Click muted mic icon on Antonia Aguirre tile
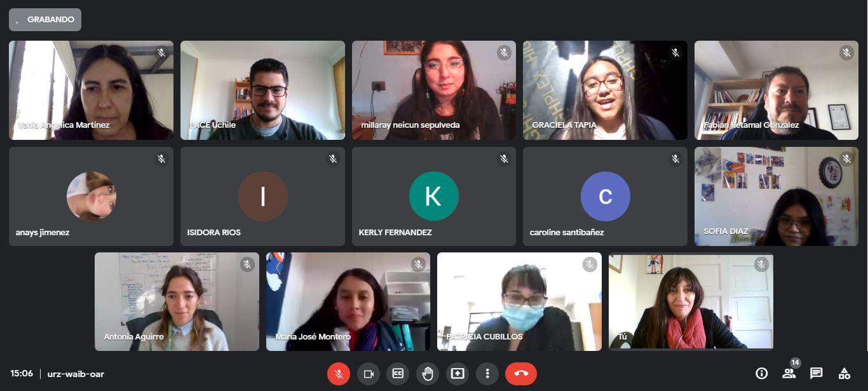Image resolution: width=868 pixels, height=391 pixels. [x=247, y=264]
